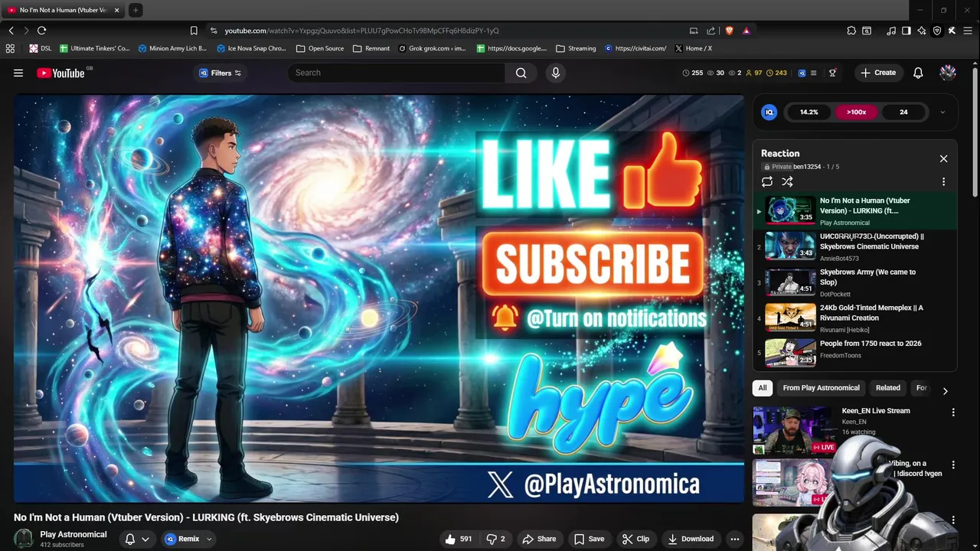Create a Clip of the video
Image resolution: width=980 pixels, height=551 pixels.
click(635, 539)
